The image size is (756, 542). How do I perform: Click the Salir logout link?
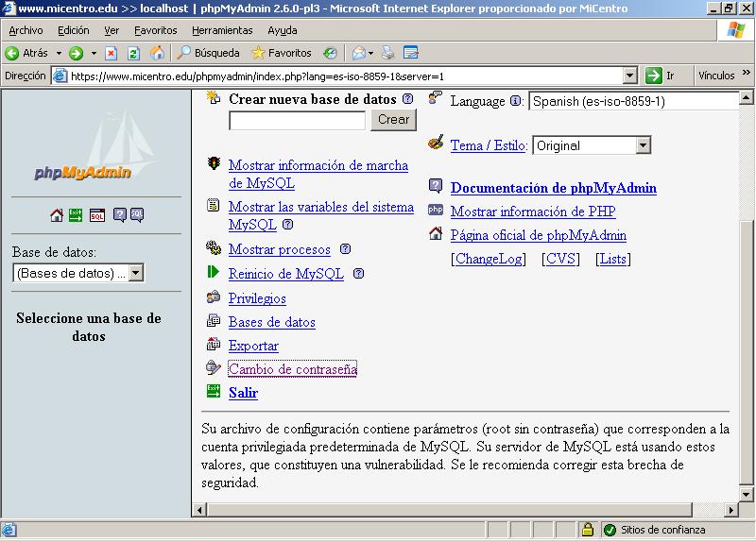pyautogui.click(x=244, y=393)
